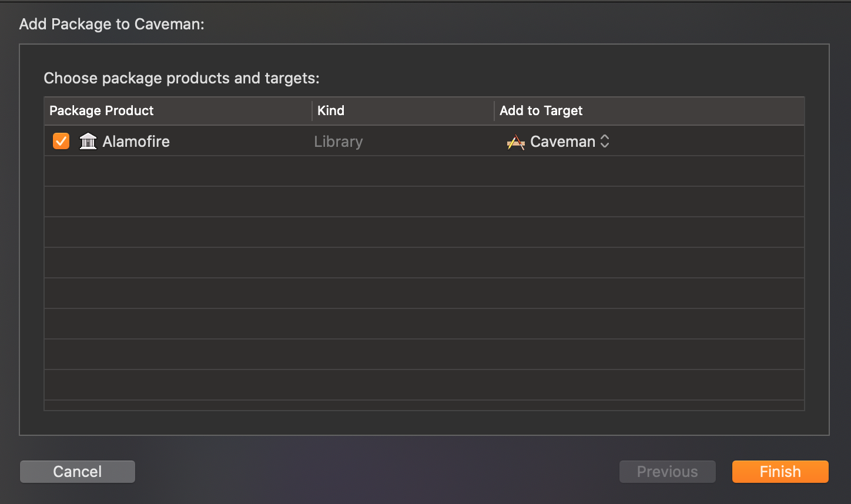Click the Xcode app icon next to Caveman

click(x=515, y=142)
